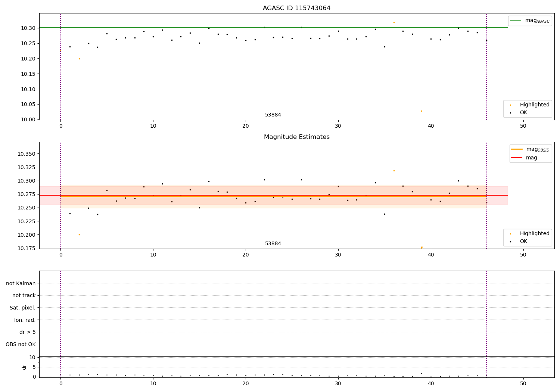Click the '10.225' y-tick label
Viewport: 560px width, 392px height.
[x=27, y=221]
